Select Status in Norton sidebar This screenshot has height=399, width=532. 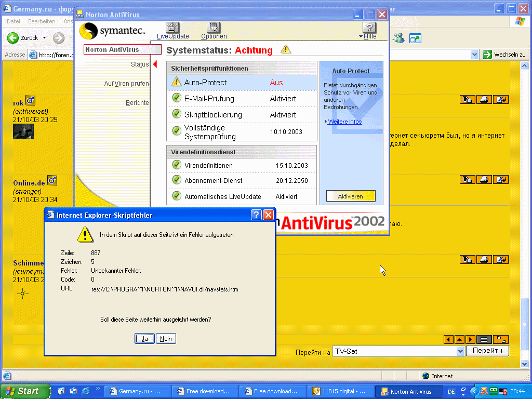click(140, 64)
